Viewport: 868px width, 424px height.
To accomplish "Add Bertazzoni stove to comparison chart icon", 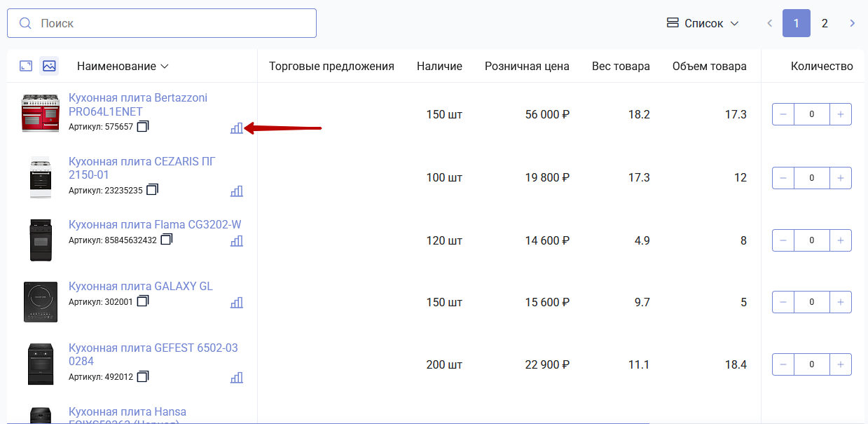I will (237, 128).
